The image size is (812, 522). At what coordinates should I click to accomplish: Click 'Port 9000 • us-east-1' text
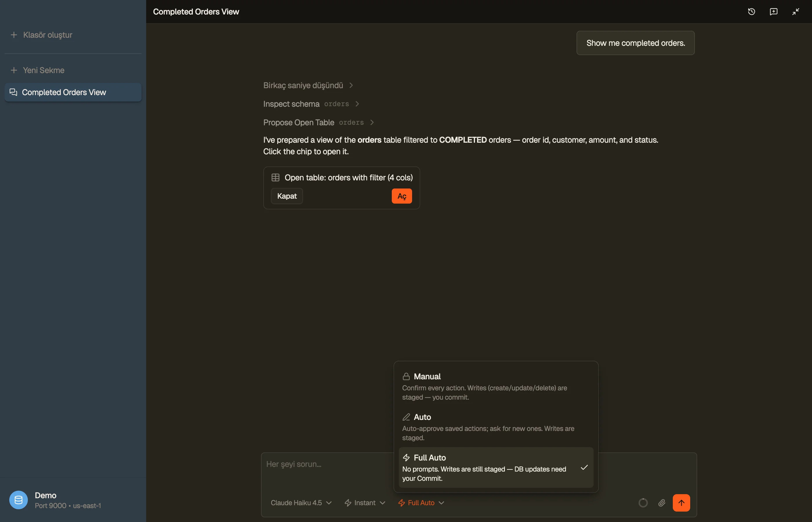pos(68,506)
